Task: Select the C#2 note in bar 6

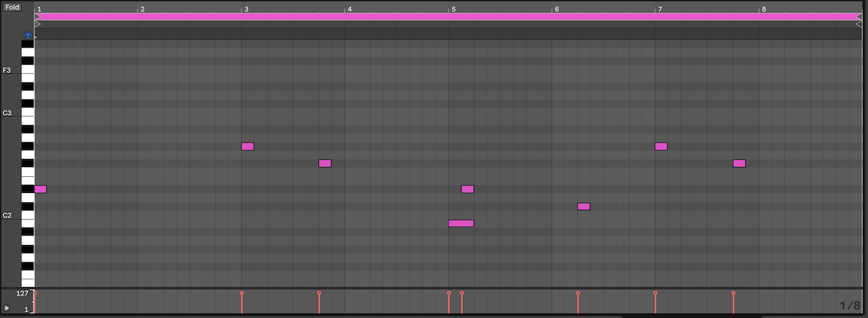Action: 584,207
